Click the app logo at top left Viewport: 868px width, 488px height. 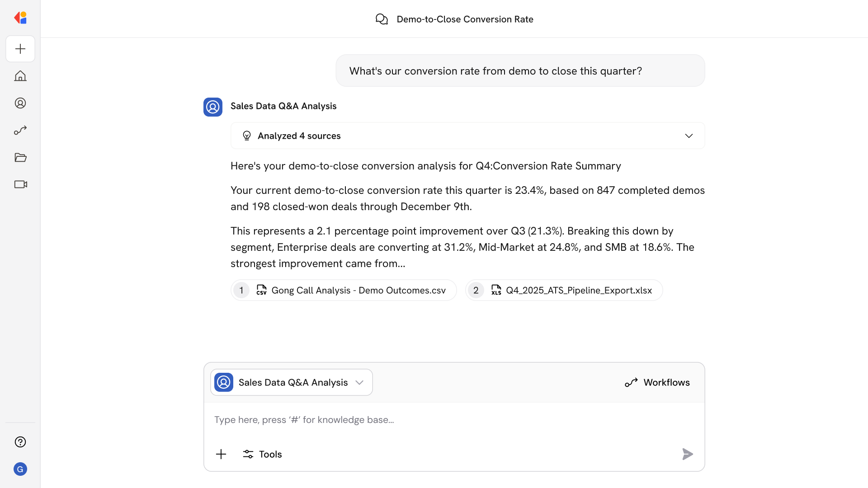20,18
